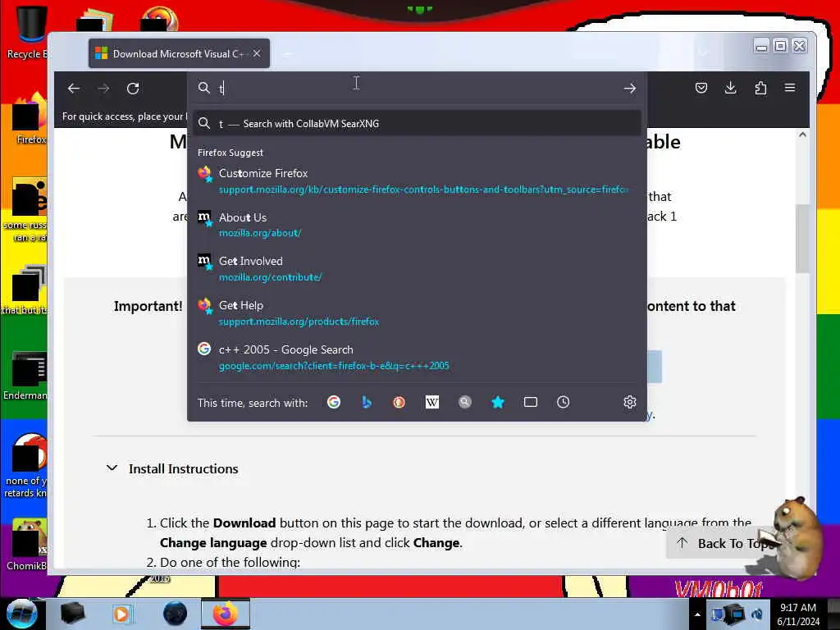The height and width of the screenshot is (630, 840).
Task: Close the Download Microsoft Visual C++ tab
Action: pos(257,53)
